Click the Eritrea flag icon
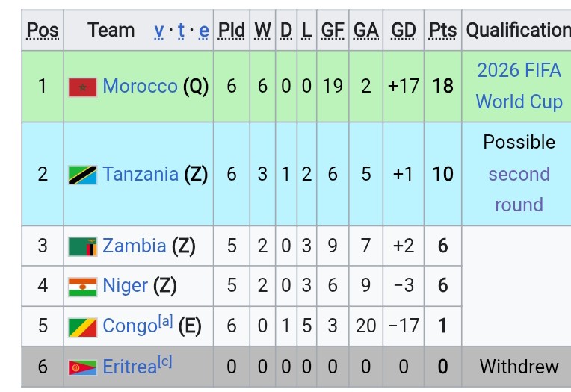Screen dimensions: 571x392 point(83,367)
